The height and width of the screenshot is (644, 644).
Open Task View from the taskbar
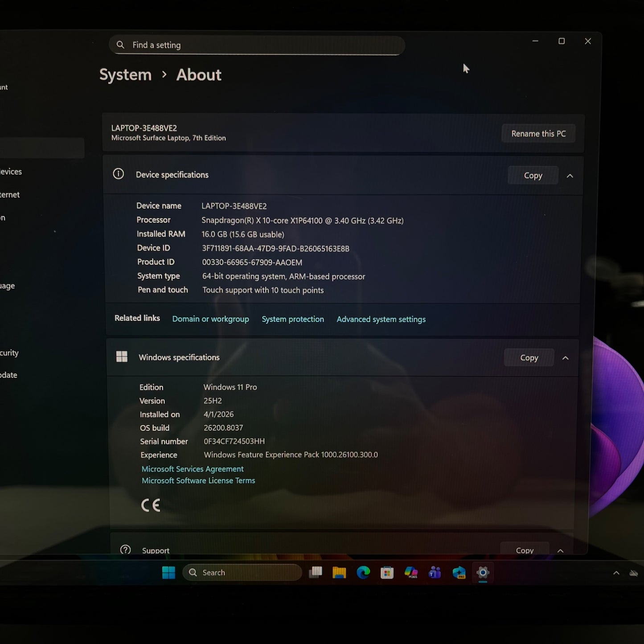pos(316,573)
